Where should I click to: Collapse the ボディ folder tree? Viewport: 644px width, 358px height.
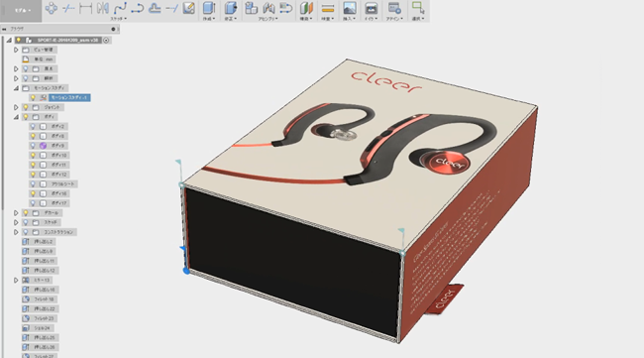16,117
